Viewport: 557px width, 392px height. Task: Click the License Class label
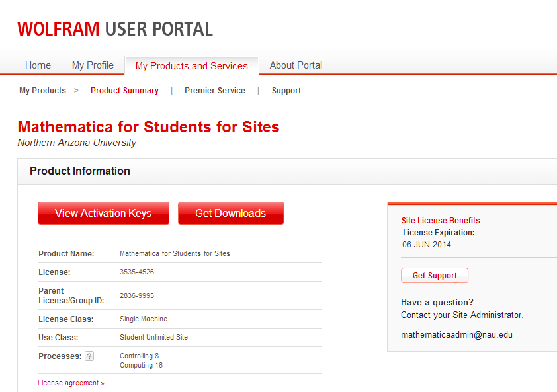pos(66,319)
